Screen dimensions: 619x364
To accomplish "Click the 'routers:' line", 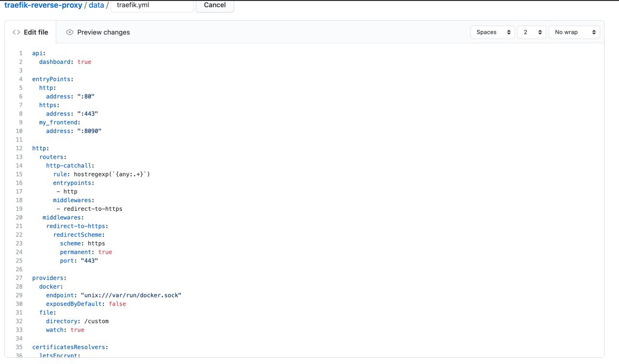I will pos(53,157).
